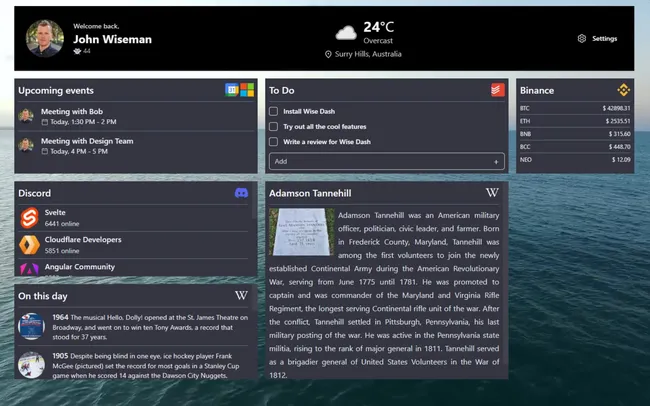Select the ETH price row

pos(575,121)
